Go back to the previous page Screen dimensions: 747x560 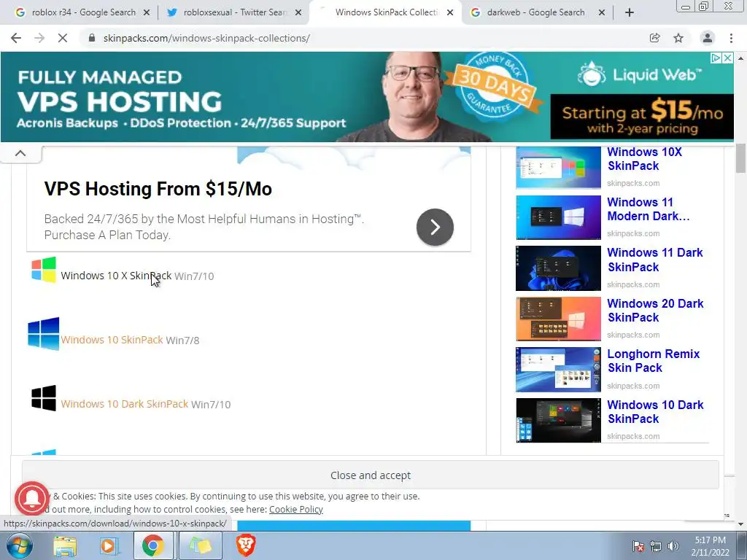(16, 38)
